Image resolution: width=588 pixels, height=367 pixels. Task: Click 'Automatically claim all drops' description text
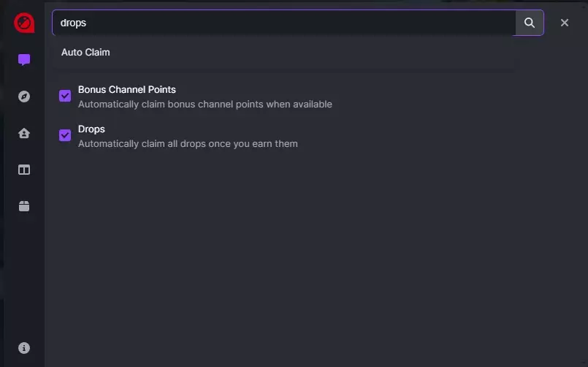[x=188, y=144]
